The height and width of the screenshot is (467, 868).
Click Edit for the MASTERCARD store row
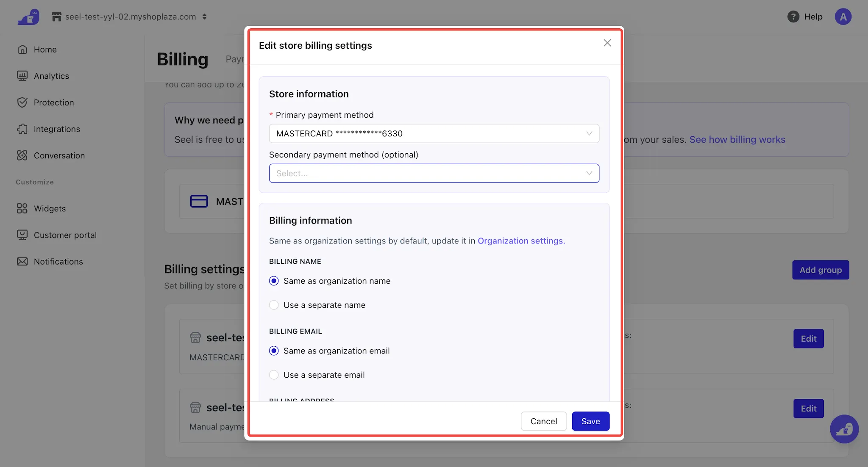click(x=809, y=339)
